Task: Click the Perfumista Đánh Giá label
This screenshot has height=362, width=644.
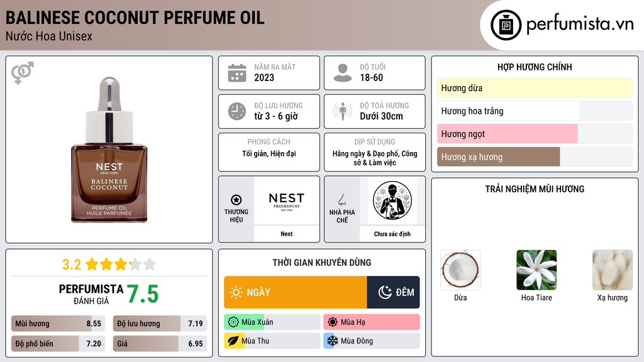Action: pyautogui.click(x=91, y=294)
